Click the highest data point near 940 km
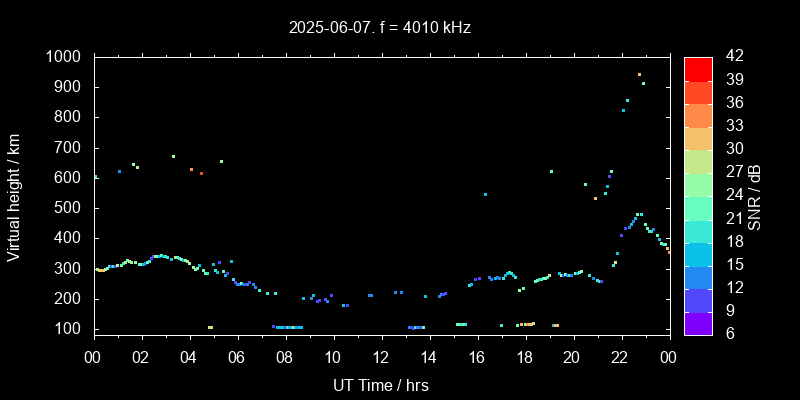 639,74
